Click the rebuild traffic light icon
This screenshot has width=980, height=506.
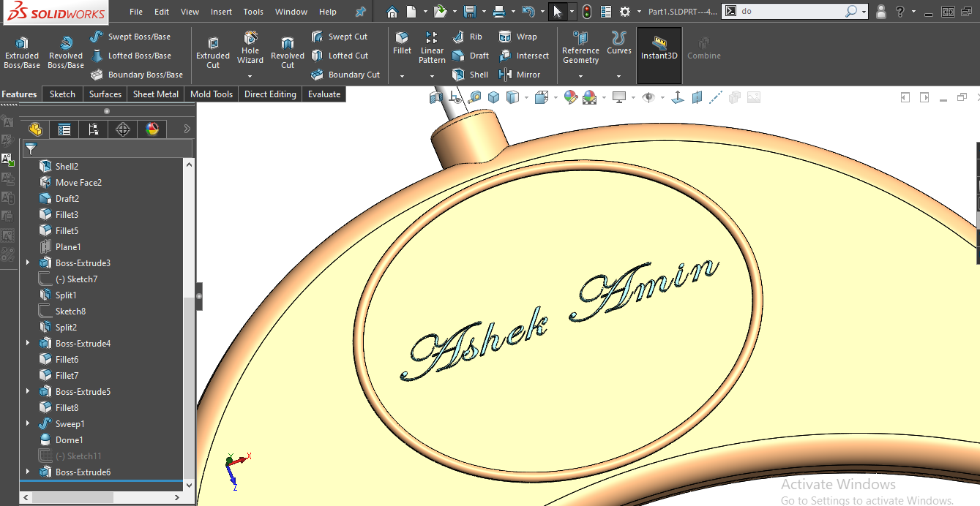587,12
